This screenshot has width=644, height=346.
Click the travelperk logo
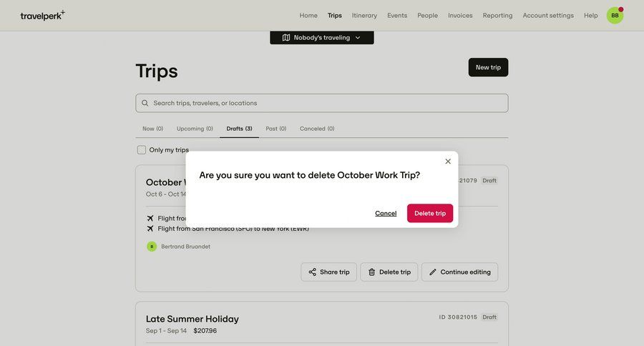click(42, 15)
